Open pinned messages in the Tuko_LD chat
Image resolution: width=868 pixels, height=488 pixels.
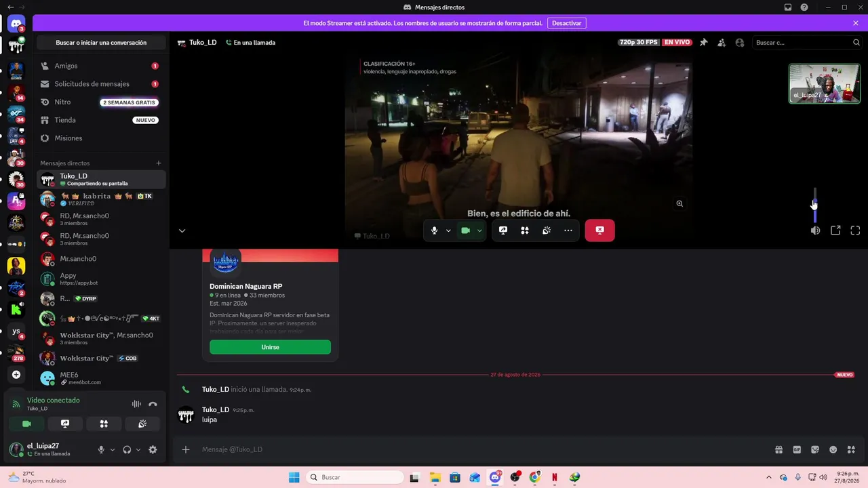point(703,42)
